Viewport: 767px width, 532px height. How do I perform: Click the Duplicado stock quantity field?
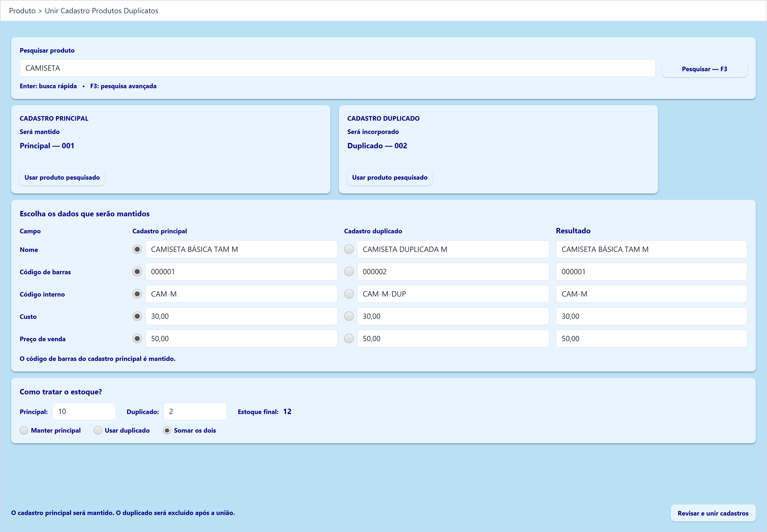click(x=195, y=411)
